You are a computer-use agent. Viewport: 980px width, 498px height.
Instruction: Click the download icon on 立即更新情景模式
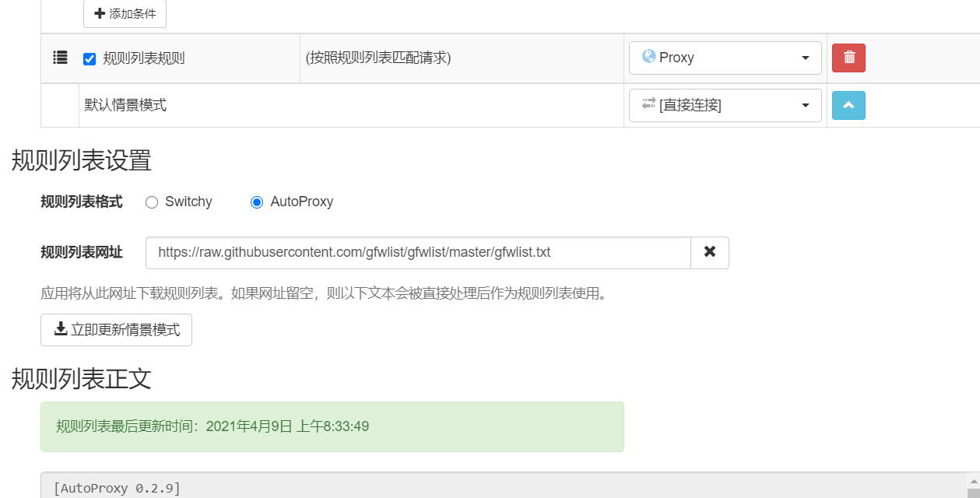tap(61, 329)
